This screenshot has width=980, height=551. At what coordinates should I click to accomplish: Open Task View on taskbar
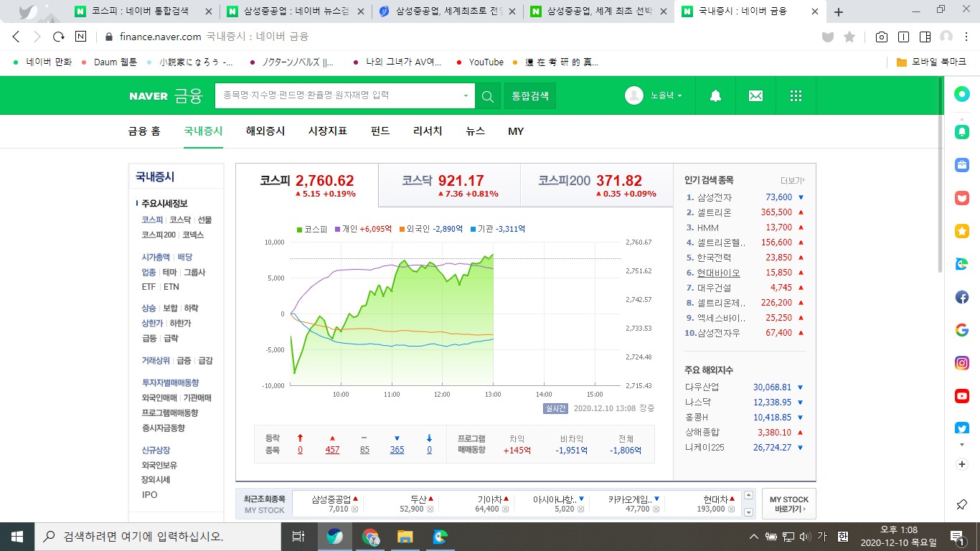[x=298, y=536]
